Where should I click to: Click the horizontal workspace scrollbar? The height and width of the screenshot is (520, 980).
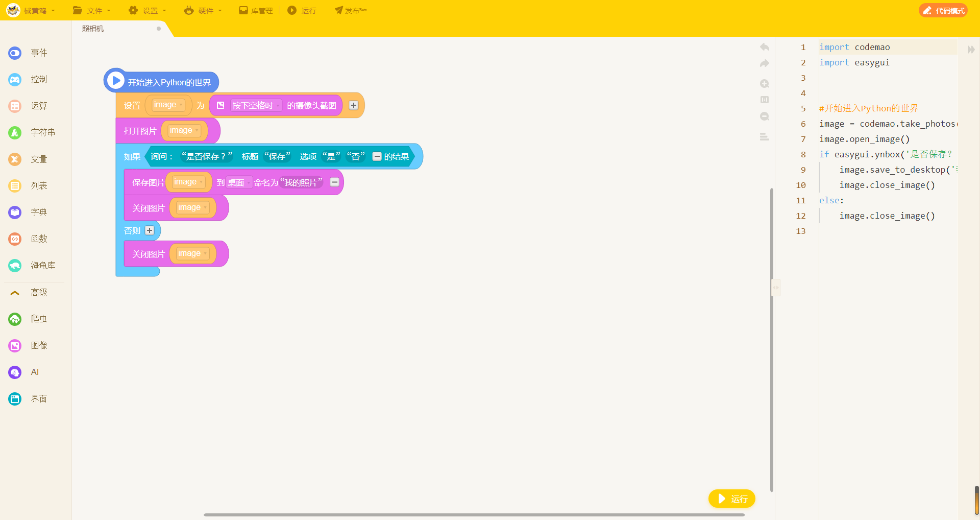474,515
